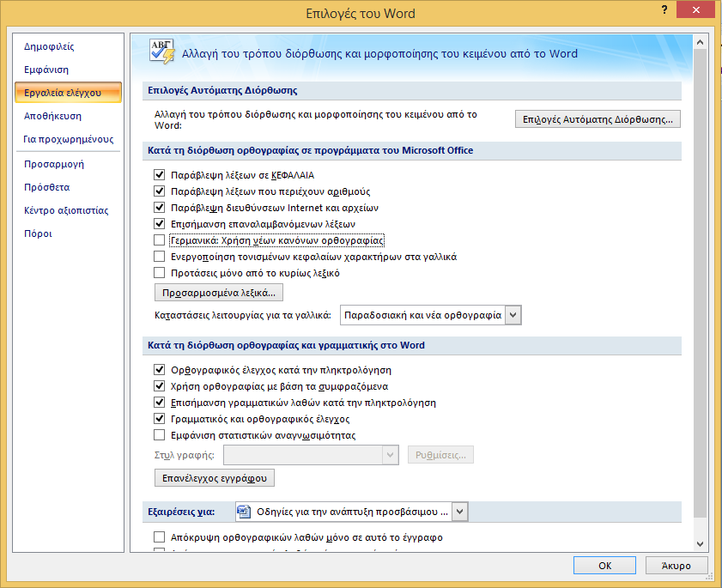Screen dimensions: 722x588
Task: Close the Επιλογές του Word dialog
Action: (695, 9)
